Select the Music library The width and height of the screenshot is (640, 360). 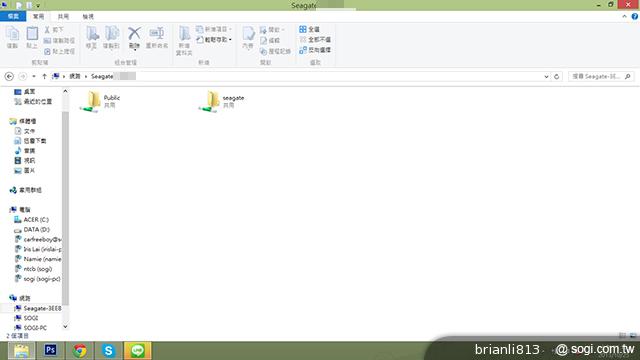tap(29, 151)
